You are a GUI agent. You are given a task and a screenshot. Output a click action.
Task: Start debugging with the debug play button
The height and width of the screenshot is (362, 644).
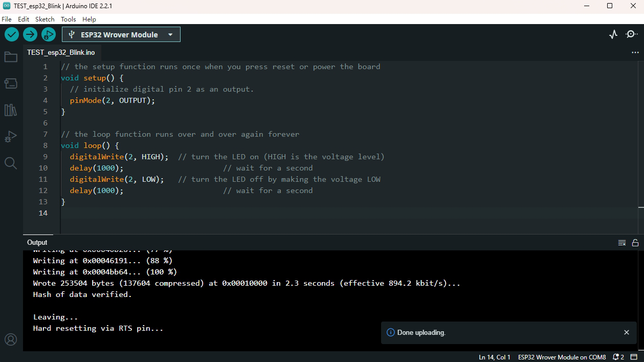click(49, 34)
